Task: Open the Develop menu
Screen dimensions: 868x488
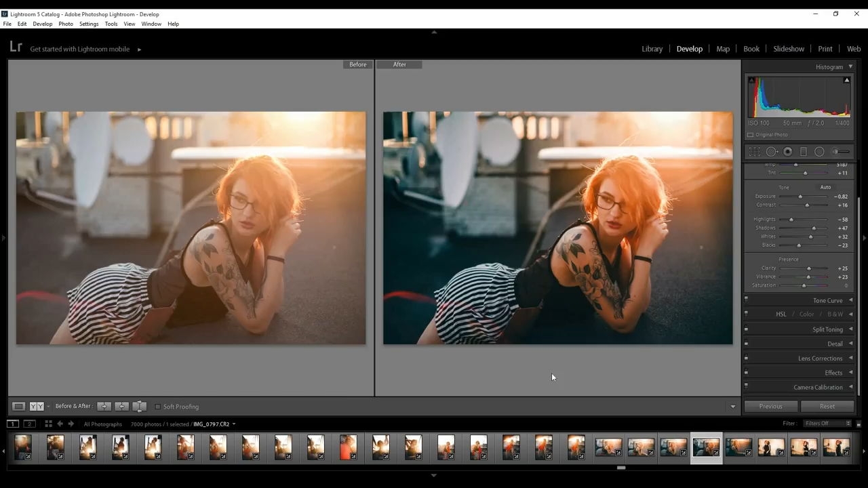Action: [42, 24]
